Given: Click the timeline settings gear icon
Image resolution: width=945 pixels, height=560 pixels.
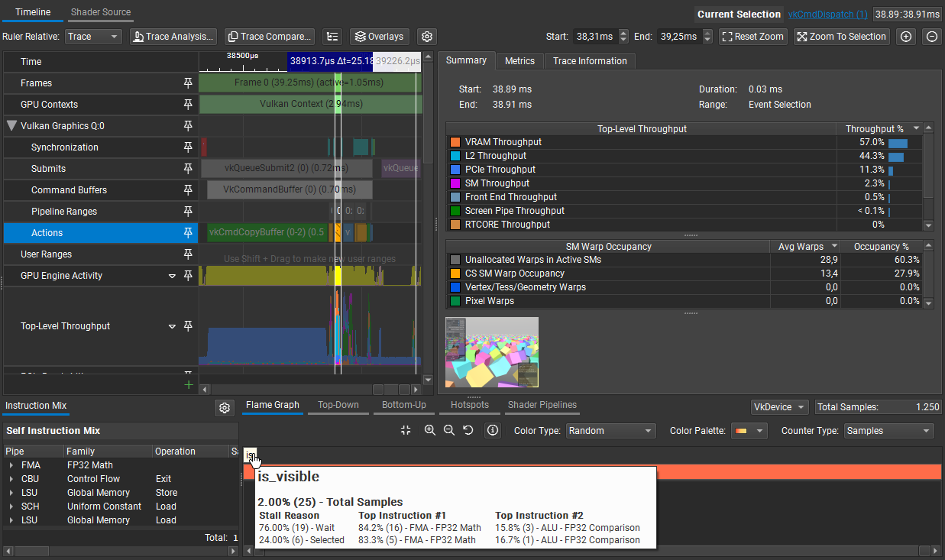Looking at the screenshot, I should [427, 37].
